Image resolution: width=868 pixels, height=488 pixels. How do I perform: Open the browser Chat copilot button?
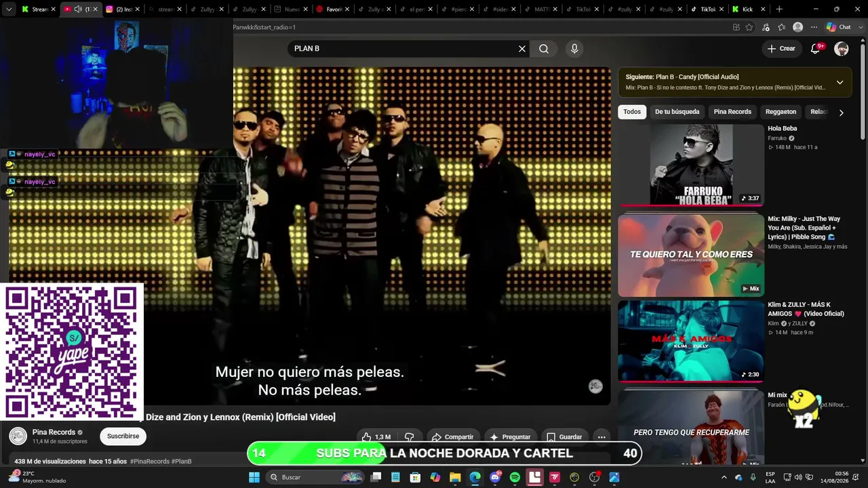point(839,27)
